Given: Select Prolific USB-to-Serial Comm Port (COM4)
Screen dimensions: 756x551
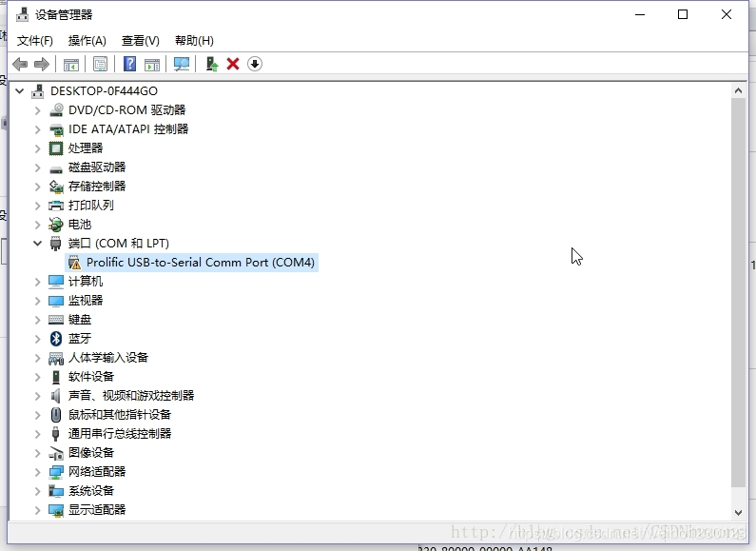Looking at the screenshot, I should [200, 263].
